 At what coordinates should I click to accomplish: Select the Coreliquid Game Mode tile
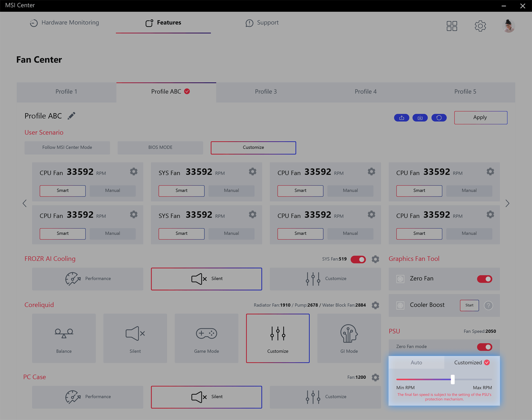click(x=206, y=338)
